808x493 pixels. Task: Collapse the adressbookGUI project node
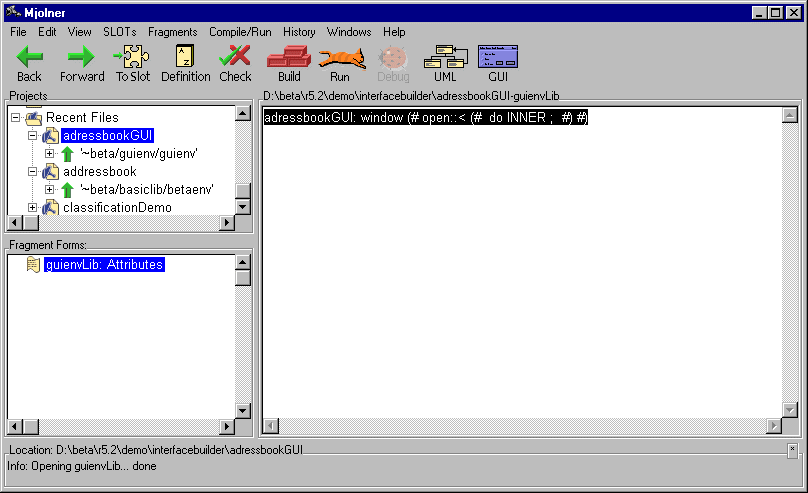pos(33,136)
